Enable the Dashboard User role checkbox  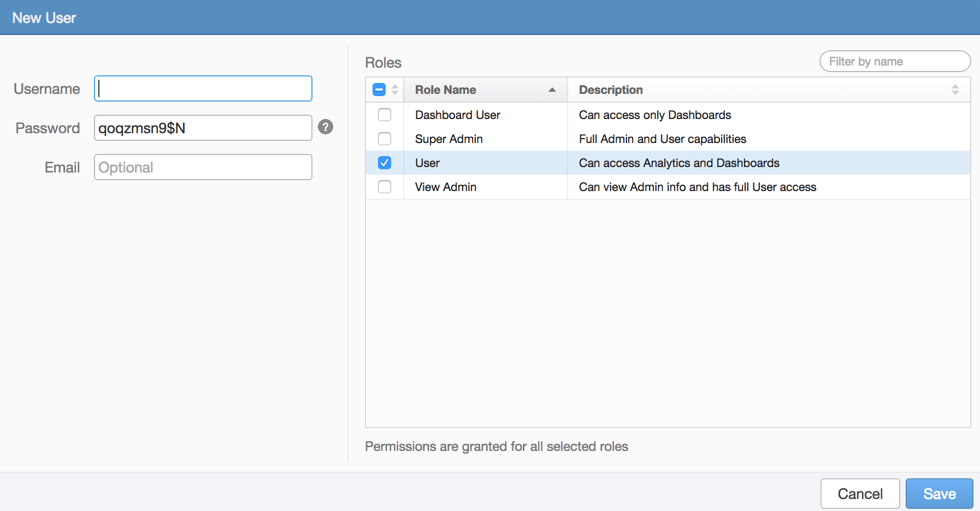coord(385,115)
